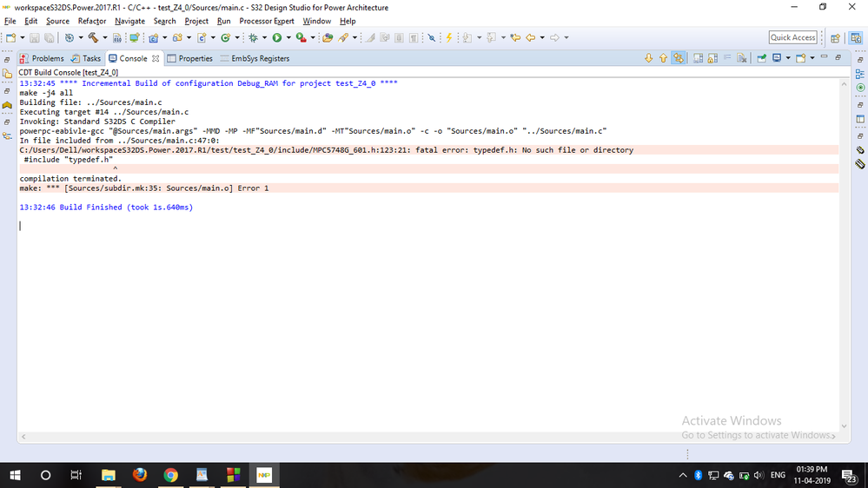Close the Console tab
The width and height of the screenshot is (868, 488).
[x=156, y=58]
